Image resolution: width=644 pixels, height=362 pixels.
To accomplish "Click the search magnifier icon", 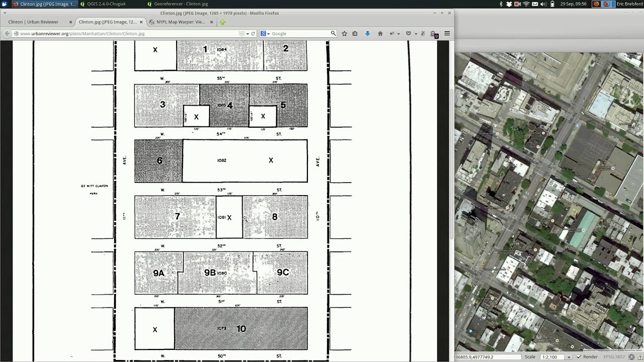I will click(x=333, y=34).
